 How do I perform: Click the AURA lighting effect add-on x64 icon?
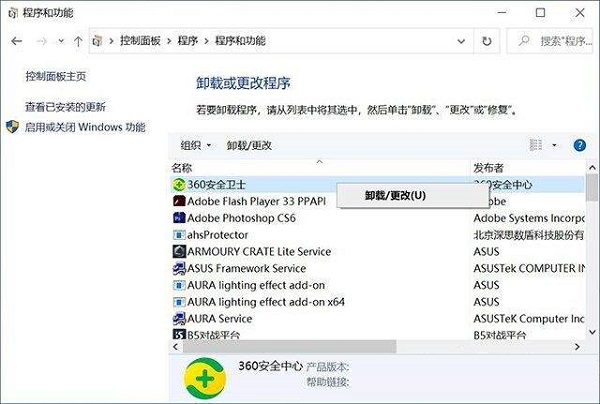tap(179, 302)
